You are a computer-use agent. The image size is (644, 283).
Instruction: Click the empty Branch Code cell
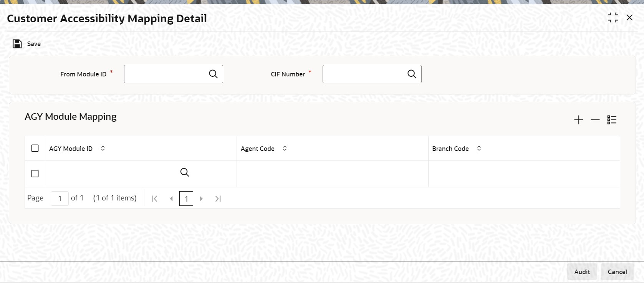coord(524,174)
